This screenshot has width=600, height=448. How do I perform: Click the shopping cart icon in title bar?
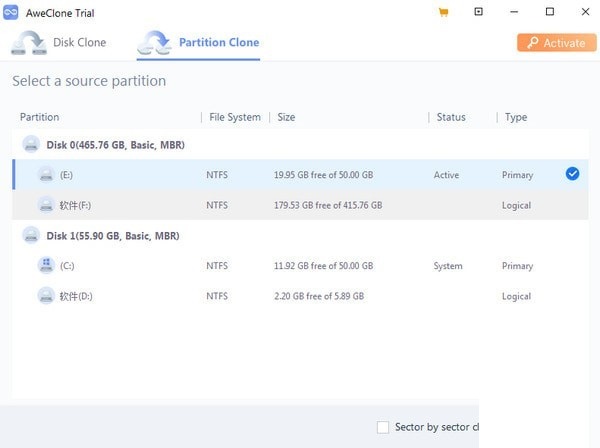pos(443,12)
